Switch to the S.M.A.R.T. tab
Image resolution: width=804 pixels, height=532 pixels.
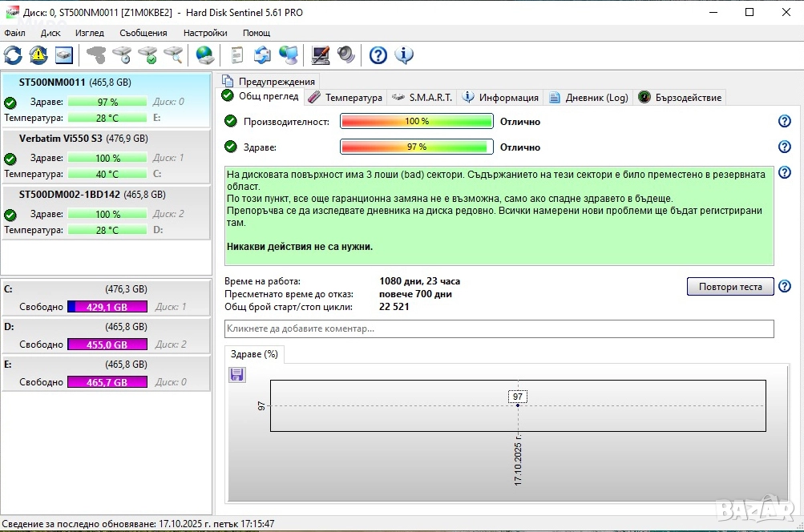pyautogui.click(x=422, y=97)
